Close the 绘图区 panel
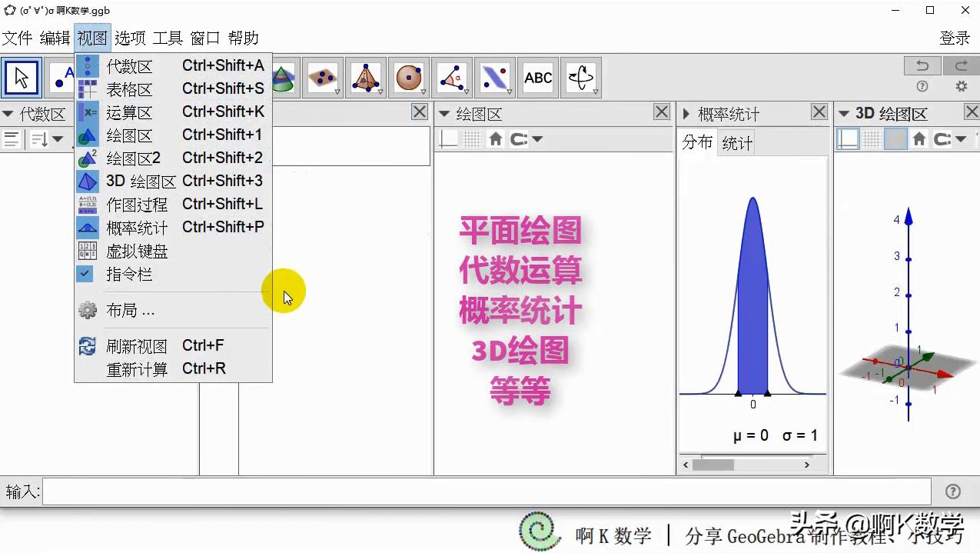 pos(662,112)
